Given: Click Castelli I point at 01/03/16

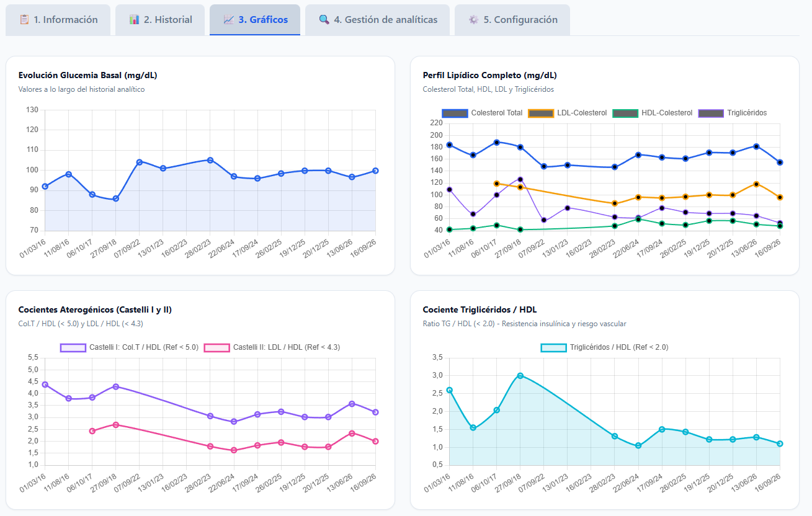Looking at the screenshot, I should click(x=45, y=385).
